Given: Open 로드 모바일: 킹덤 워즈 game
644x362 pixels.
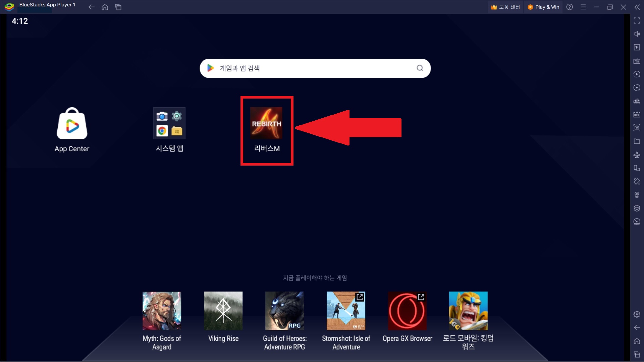Looking at the screenshot, I should tap(468, 311).
